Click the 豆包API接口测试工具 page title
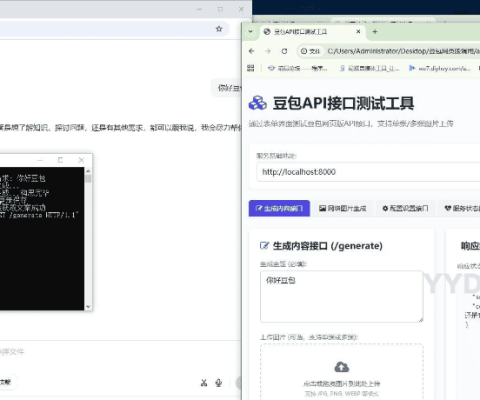This screenshot has width=480, height=400. (x=343, y=103)
